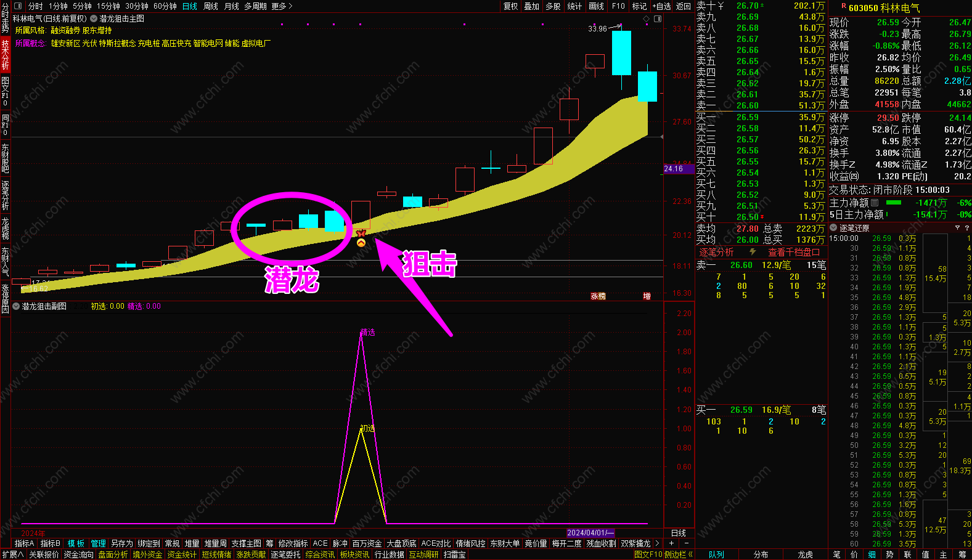Screen dimensions: 972x560
Task: Open the 图文F10 link
Action: click(x=648, y=554)
